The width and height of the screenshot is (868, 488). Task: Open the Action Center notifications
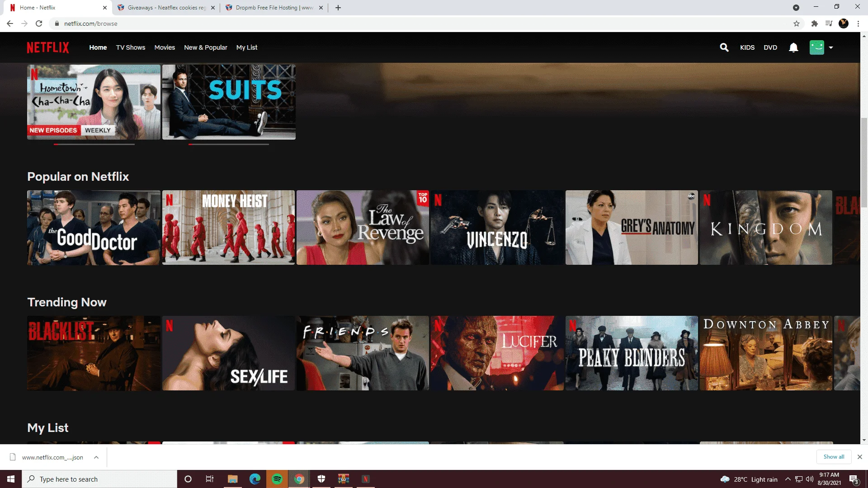click(854, 479)
